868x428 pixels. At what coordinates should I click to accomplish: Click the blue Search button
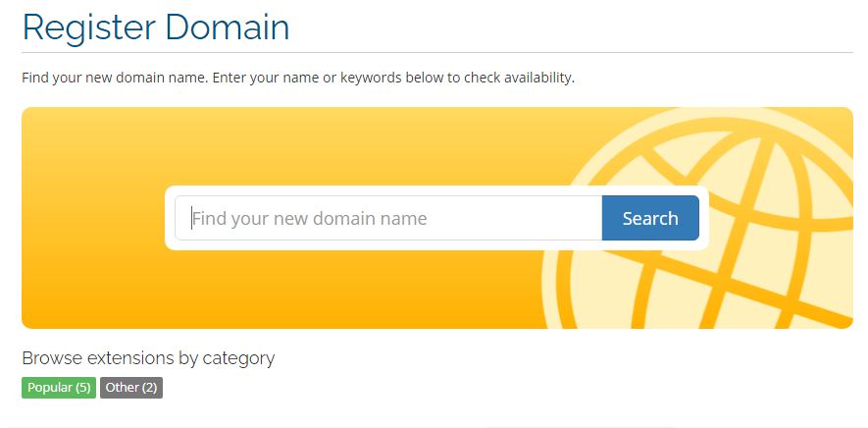(649, 218)
